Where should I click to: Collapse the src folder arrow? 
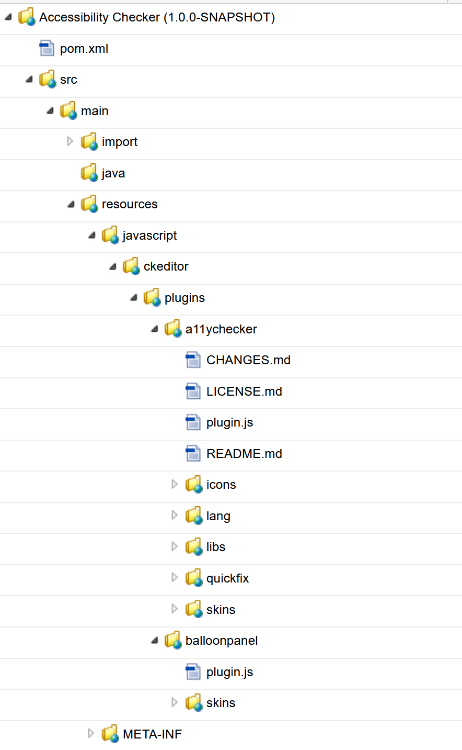pyautogui.click(x=29, y=79)
